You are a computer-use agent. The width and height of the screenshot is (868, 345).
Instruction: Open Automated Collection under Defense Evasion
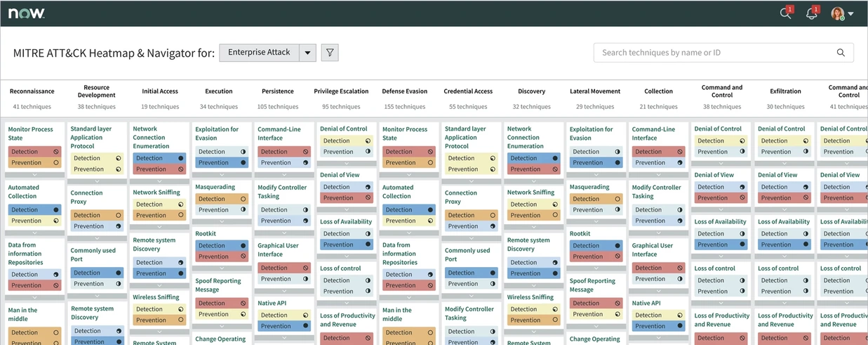click(x=397, y=192)
